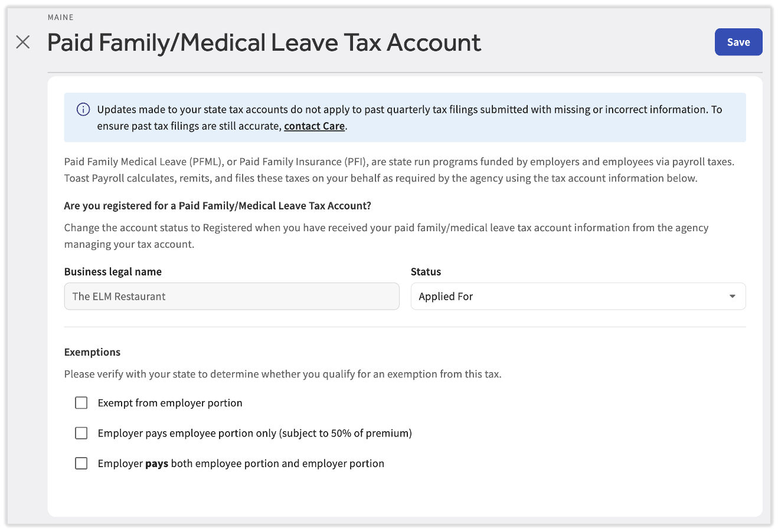Image resolution: width=778 pixels, height=532 pixels.
Task: Open the contact Care link
Action: click(314, 126)
